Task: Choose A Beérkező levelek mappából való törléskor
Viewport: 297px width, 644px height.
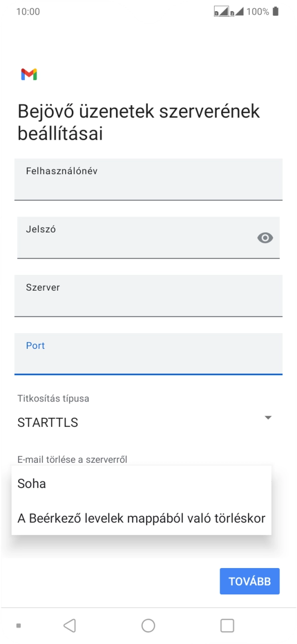Action: (x=141, y=518)
